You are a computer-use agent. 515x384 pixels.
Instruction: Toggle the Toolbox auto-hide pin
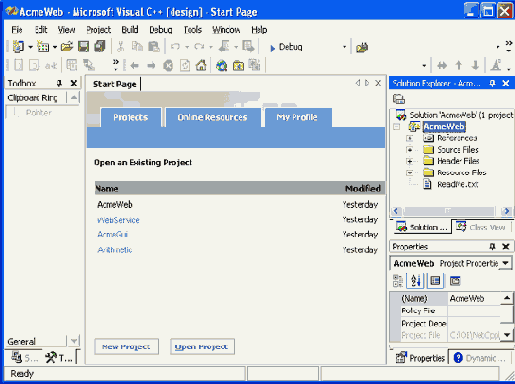pyautogui.click(x=59, y=83)
